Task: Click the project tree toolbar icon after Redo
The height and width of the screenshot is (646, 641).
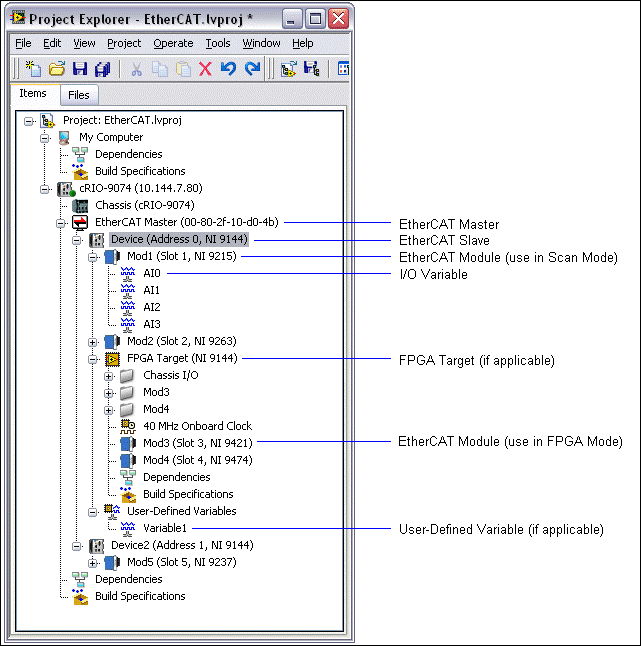Action: pos(288,69)
